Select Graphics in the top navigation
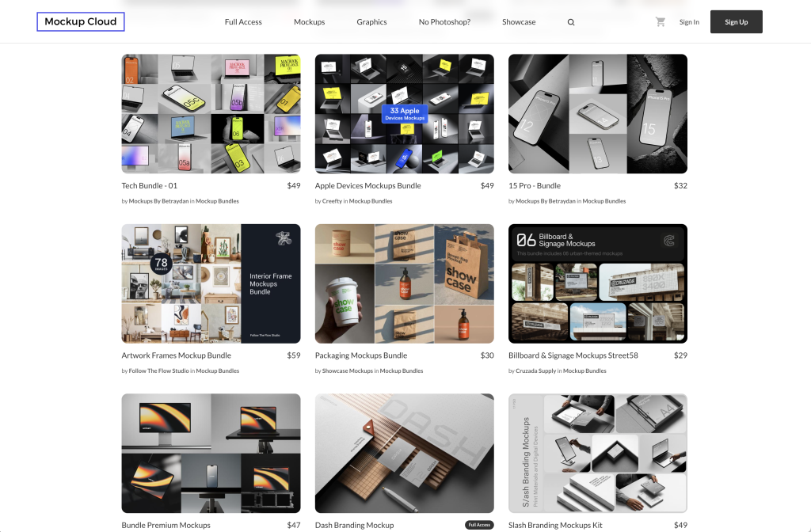The width and height of the screenshot is (811, 532). [x=371, y=22]
